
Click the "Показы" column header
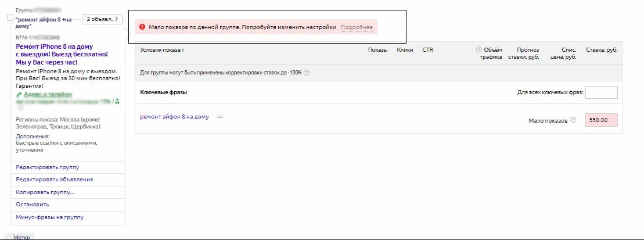tap(378, 50)
